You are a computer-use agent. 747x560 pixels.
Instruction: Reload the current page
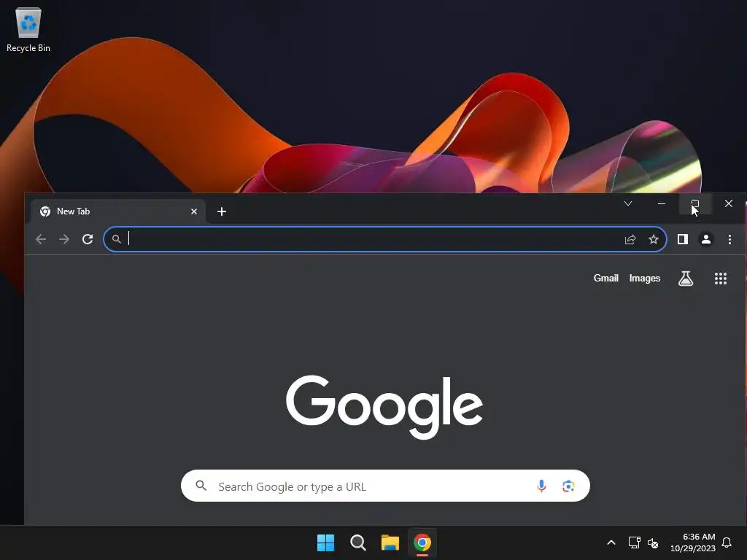(x=88, y=239)
